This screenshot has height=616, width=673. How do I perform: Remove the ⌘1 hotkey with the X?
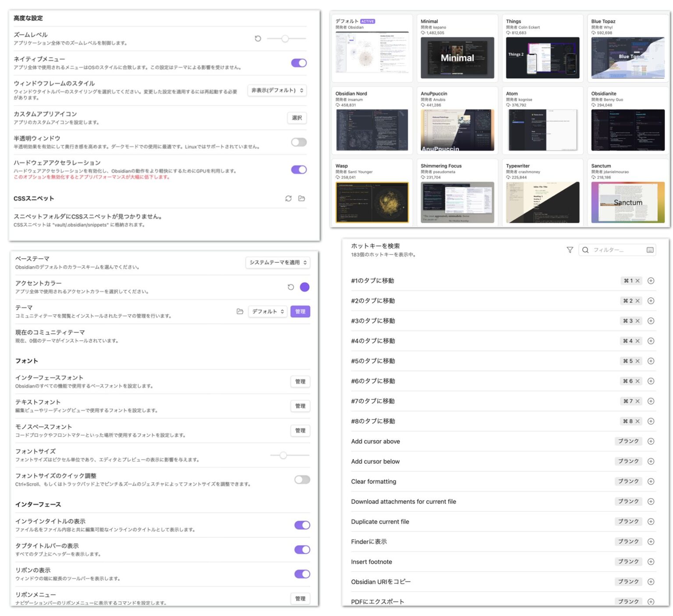click(x=638, y=281)
